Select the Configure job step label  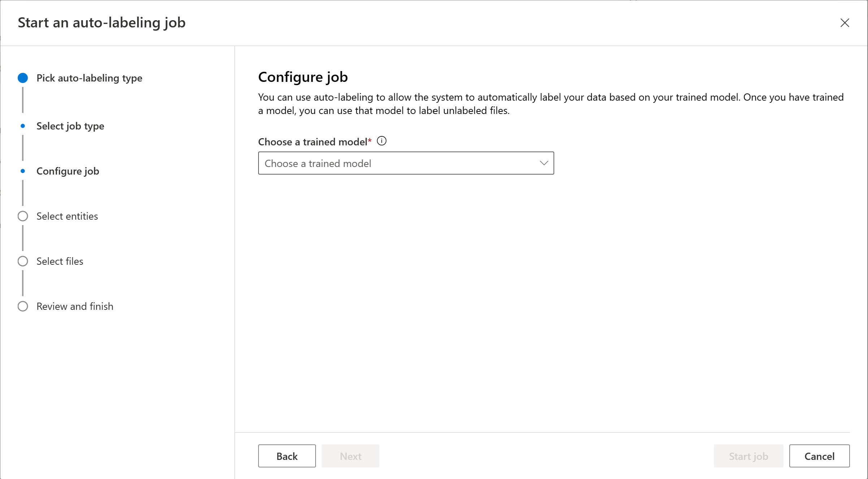68,171
